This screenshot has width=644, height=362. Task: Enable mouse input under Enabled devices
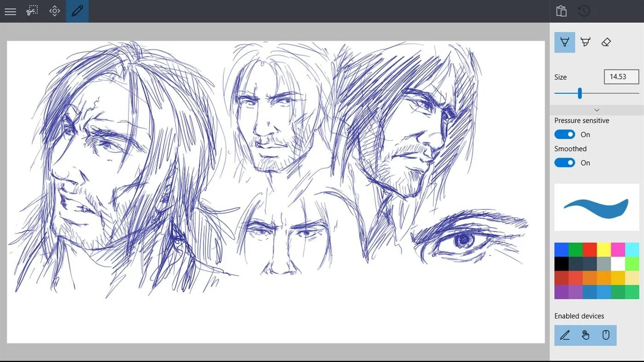(x=606, y=335)
